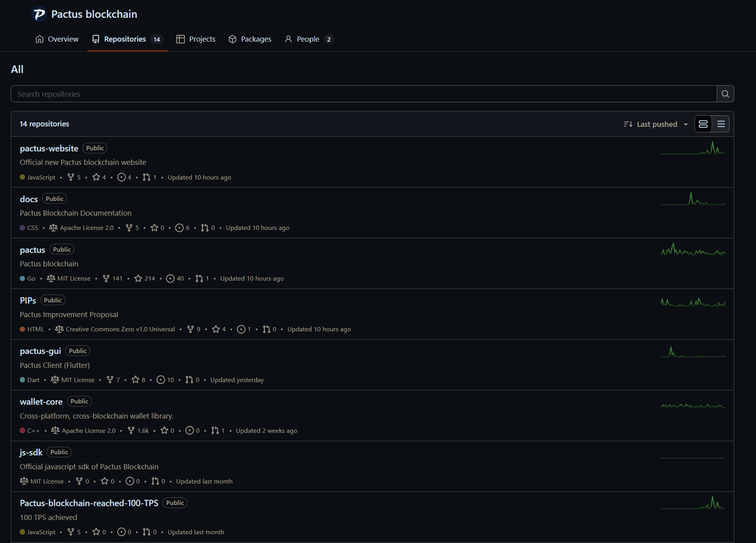756x543 pixels.
Task: Click the 'All' heading
Action: tap(17, 69)
